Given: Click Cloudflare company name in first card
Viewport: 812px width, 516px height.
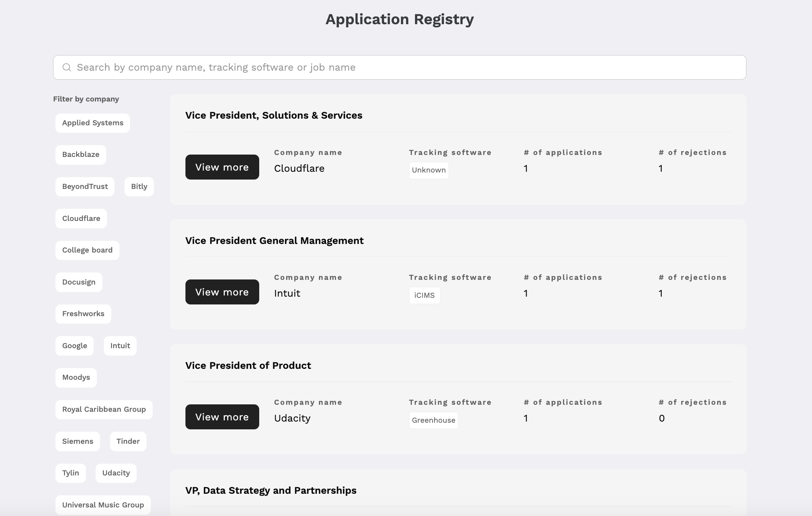Looking at the screenshot, I should 299,168.
